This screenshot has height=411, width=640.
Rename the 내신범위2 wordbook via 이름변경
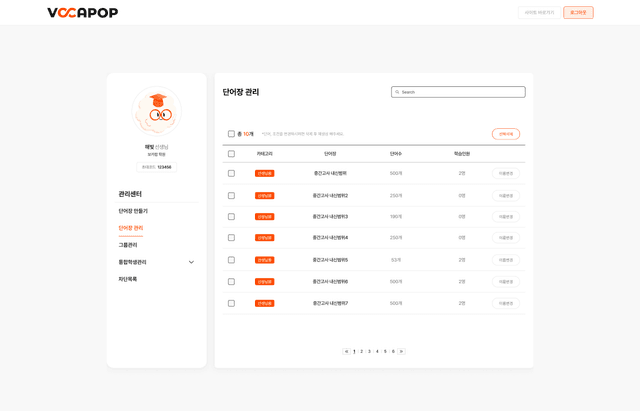click(x=506, y=196)
